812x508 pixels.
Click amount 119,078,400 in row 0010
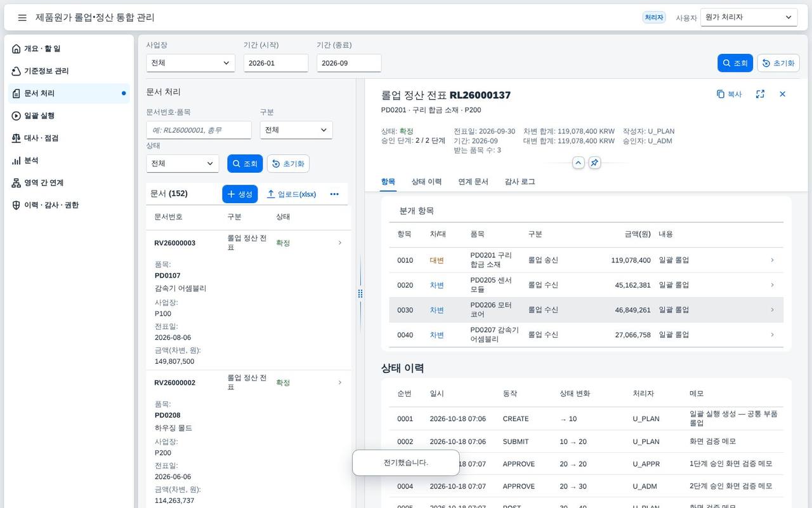point(631,260)
